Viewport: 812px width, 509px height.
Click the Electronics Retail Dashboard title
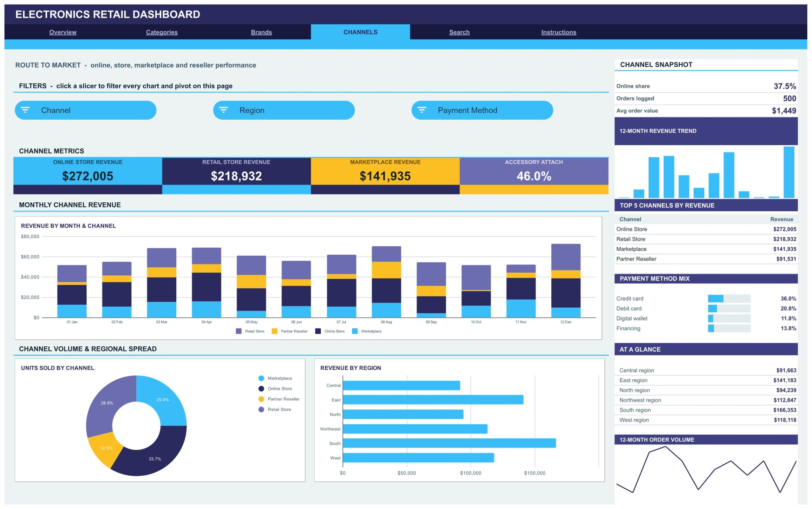click(108, 15)
